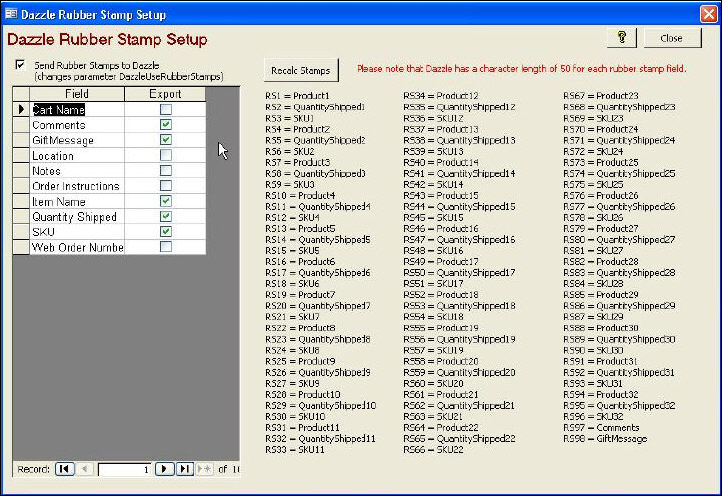This screenshot has height=496, width=722.
Task: Select the Cart Name field cell
Action: click(x=77, y=110)
